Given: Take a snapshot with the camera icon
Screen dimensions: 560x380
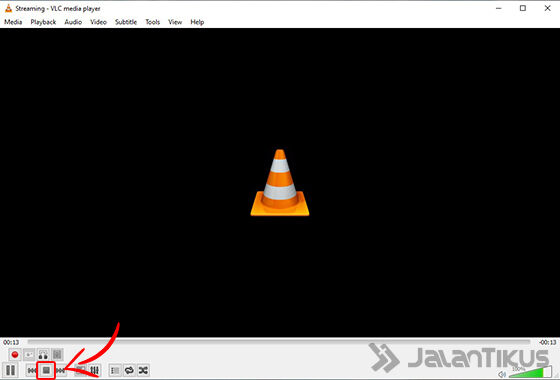Looking at the screenshot, I should click(x=29, y=355).
